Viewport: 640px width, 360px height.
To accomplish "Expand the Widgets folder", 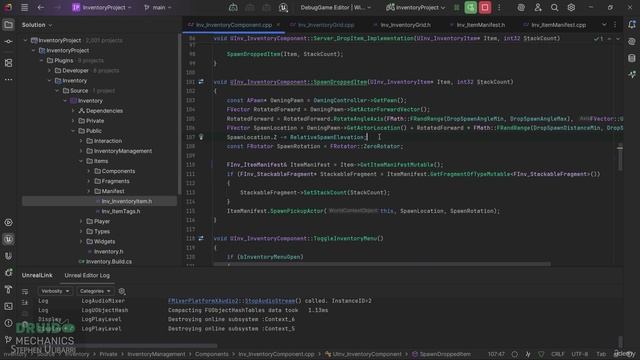I will coord(81,242).
